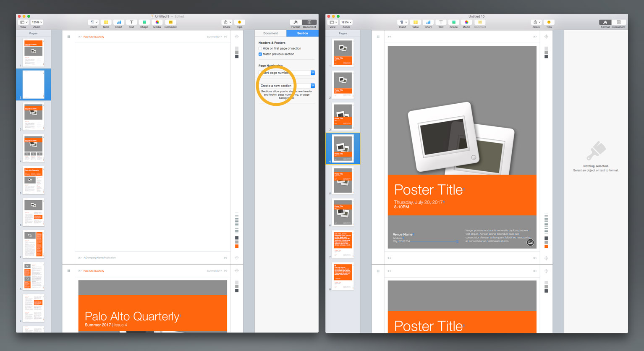644x351 pixels.
Task: Open the Insert page number dropdown
Action: coord(312,73)
